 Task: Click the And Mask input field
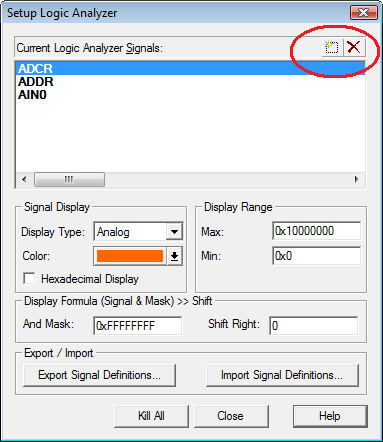pos(138,325)
